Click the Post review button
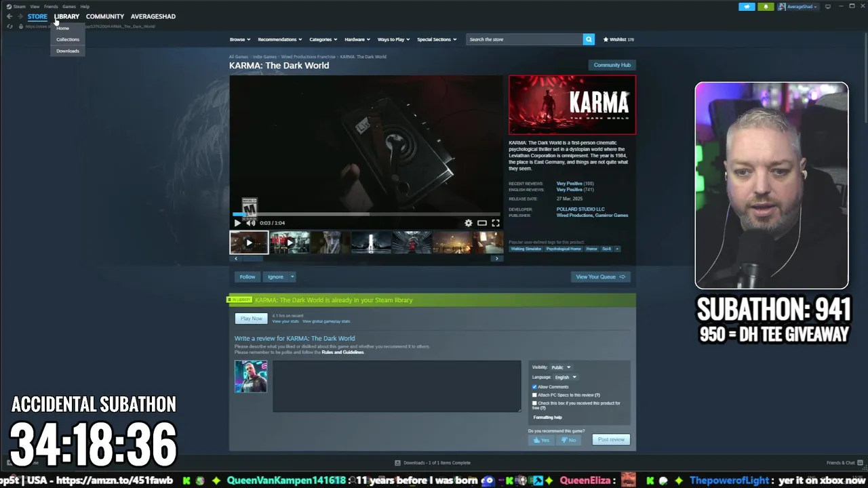Image resolution: width=868 pixels, height=488 pixels. (x=611, y=440)
